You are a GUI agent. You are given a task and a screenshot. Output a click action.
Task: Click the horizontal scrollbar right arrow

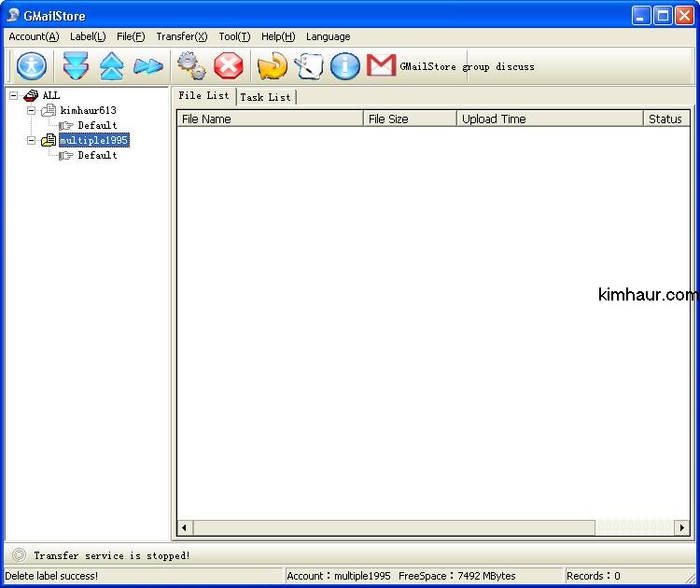coord(682,528)
